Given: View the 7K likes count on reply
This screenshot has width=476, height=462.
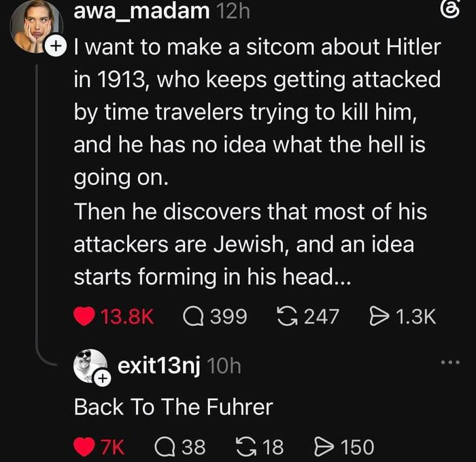Looking at the screenshot, I should coord(112,447).
